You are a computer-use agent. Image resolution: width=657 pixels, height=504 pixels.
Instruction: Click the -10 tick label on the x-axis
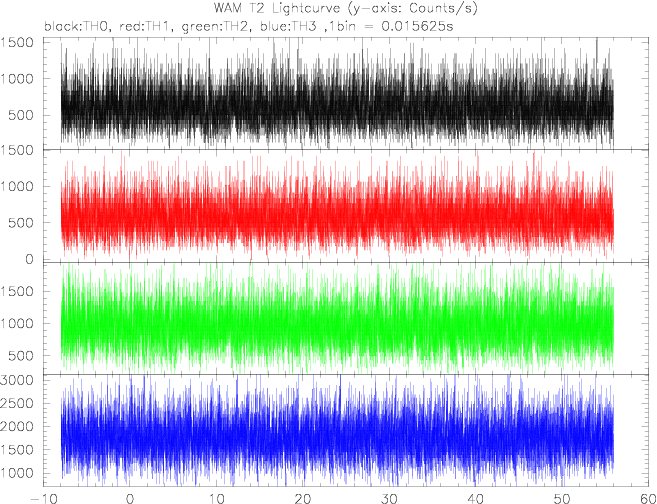coord(44,499)
